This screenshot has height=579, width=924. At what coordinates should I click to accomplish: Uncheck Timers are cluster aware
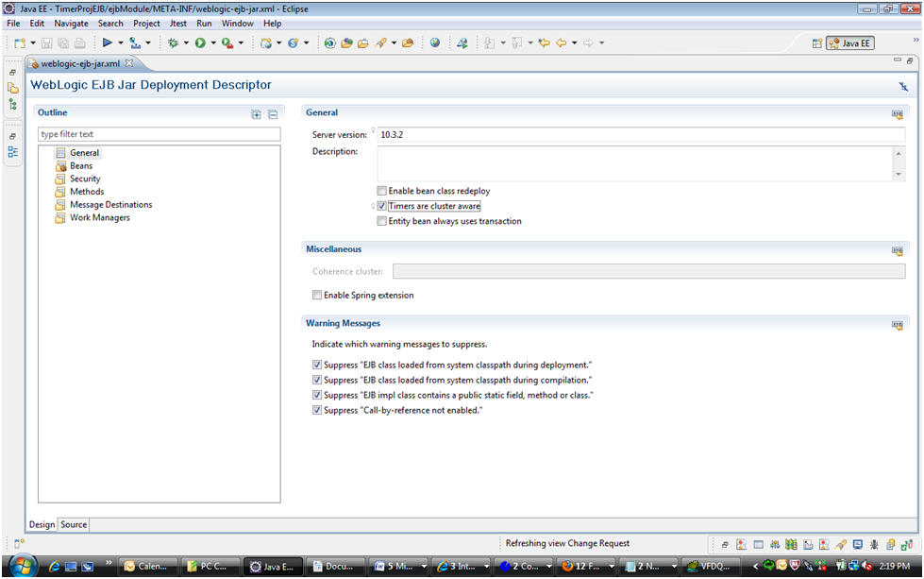[382, 206]
